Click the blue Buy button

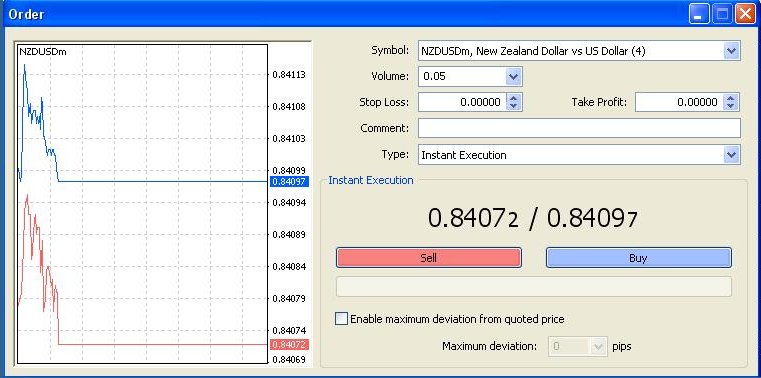(639, 258)
